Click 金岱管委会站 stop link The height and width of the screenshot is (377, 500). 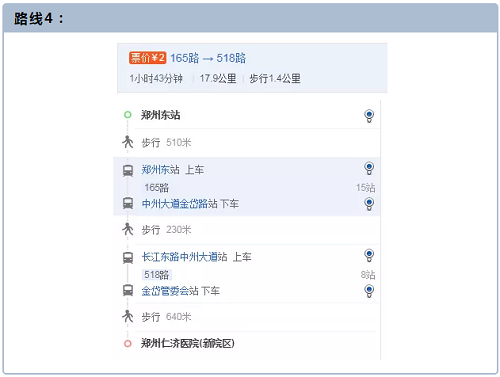click(170, 291)
